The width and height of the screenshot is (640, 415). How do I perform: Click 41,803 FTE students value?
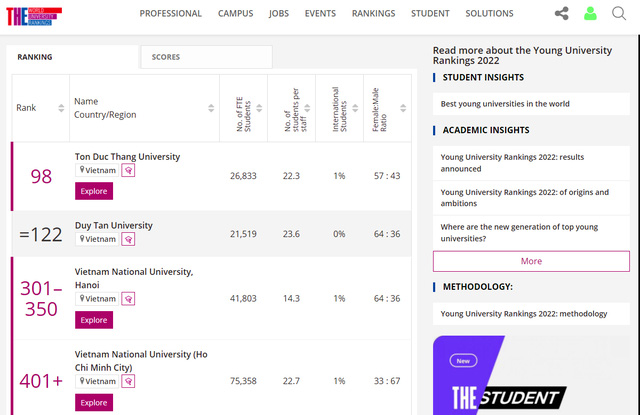243,299
